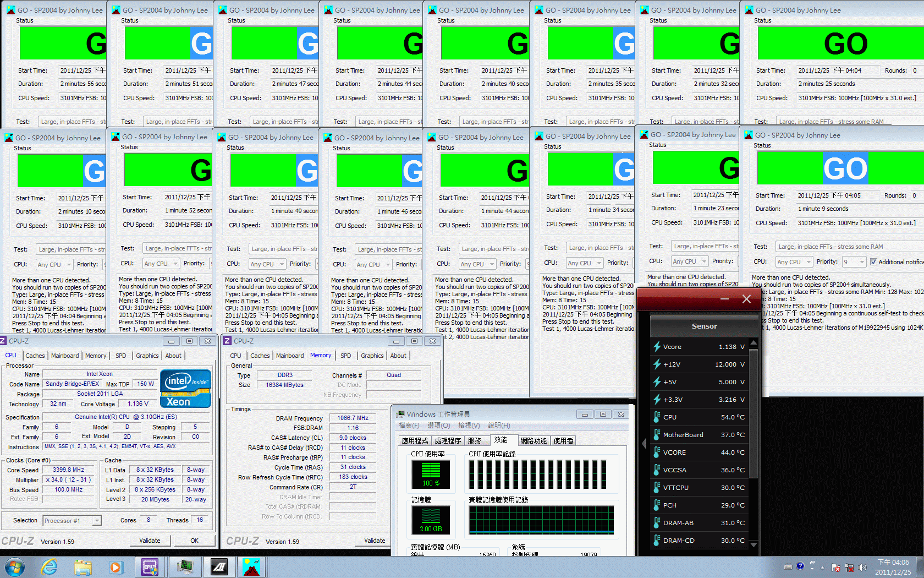Image resolution: width=924 pixels, height=578 pixels.
Task: Click the VCCSA thermometer icon in Sensor panel
Action: coord(657,470)
